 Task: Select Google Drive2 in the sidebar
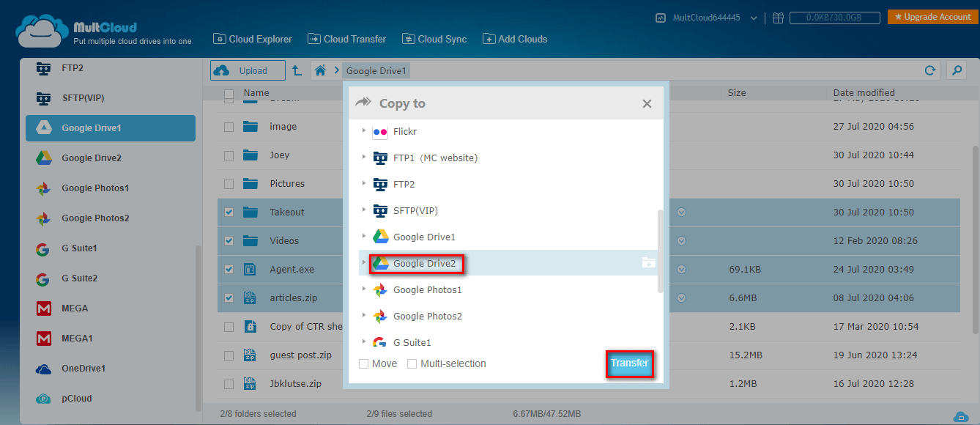coord(111,158)
